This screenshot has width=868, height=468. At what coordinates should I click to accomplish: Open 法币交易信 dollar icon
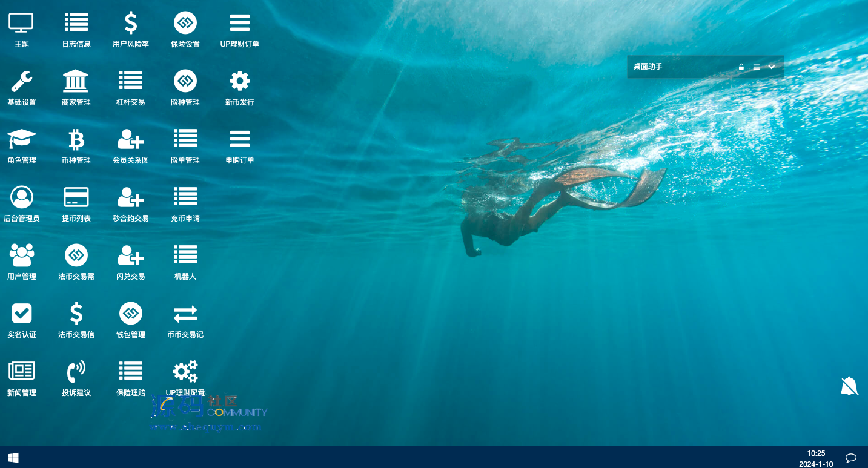[76, 314]
